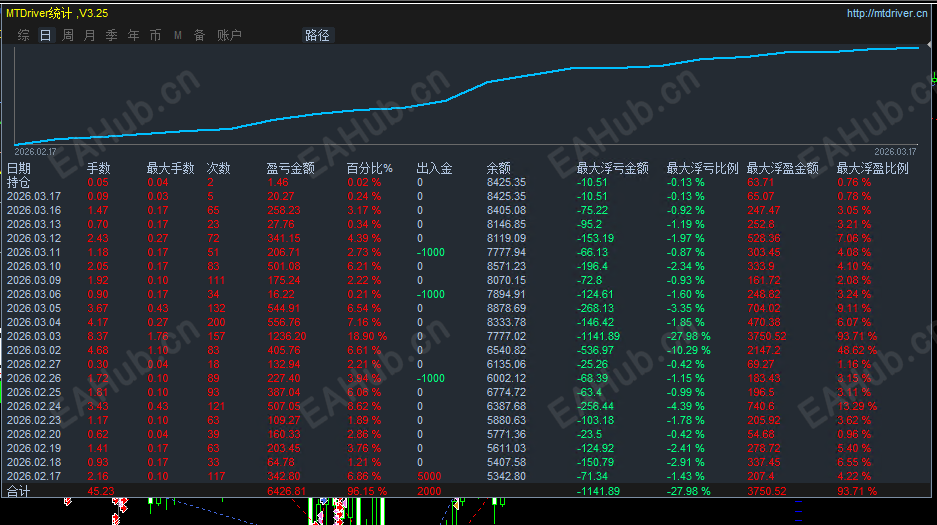Click the 合计 total row label
The width and height of the screenshot is (937, 525).
tap(19, 491)
